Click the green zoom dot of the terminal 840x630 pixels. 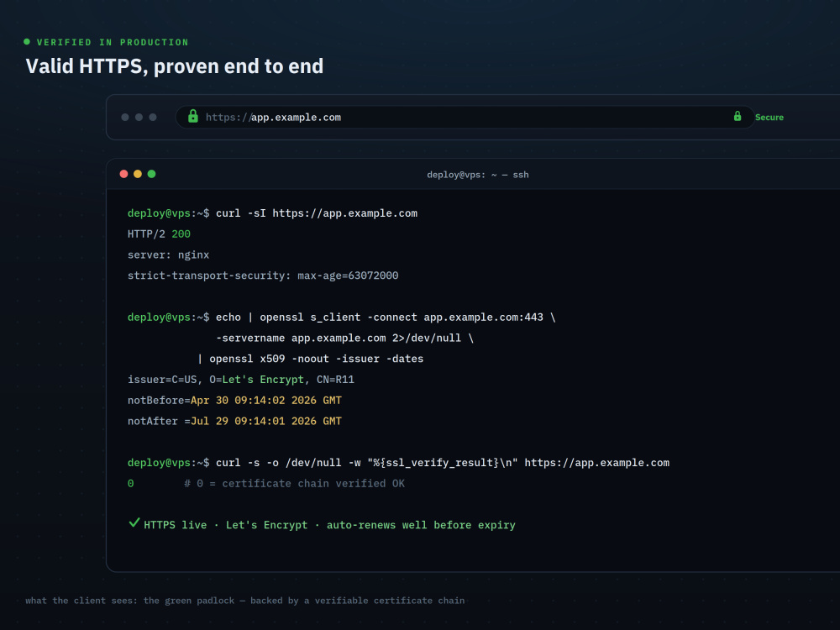pyautogui.click(x=151, y=174)
